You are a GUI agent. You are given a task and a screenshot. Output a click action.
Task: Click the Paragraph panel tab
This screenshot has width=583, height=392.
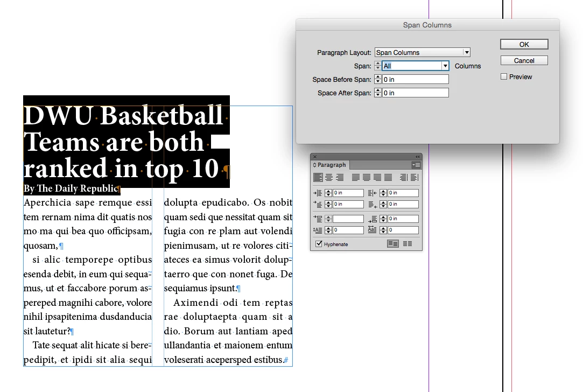click(x=331, y=165)
